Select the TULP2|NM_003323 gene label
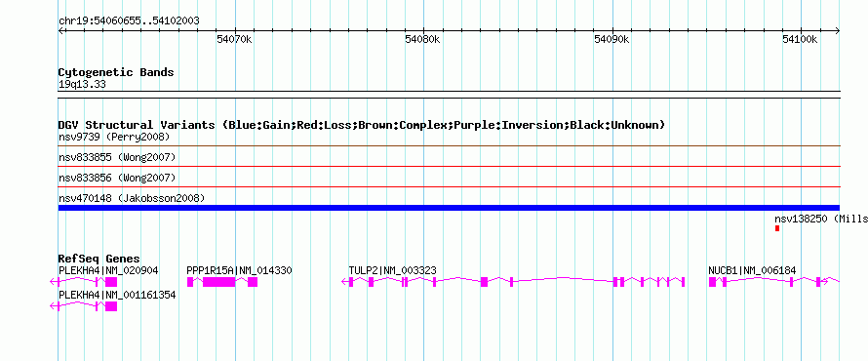The height and width of the screenshot is (361, 868). [392, 271]
